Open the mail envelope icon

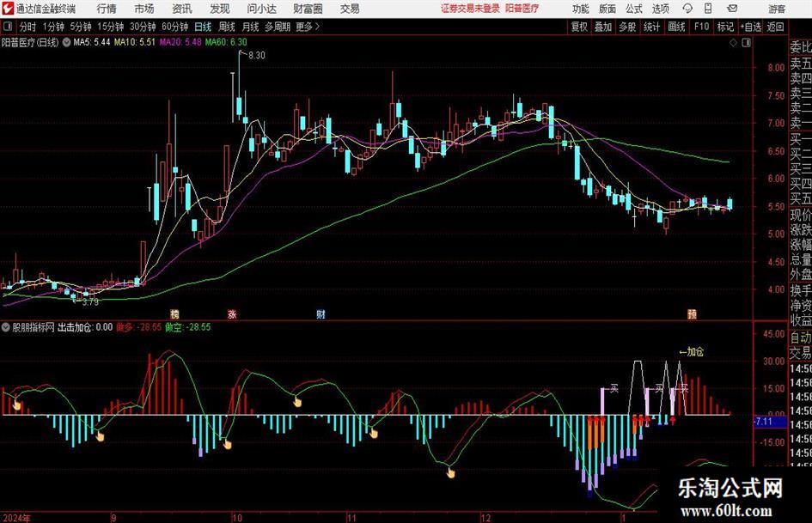coord(732,9)
